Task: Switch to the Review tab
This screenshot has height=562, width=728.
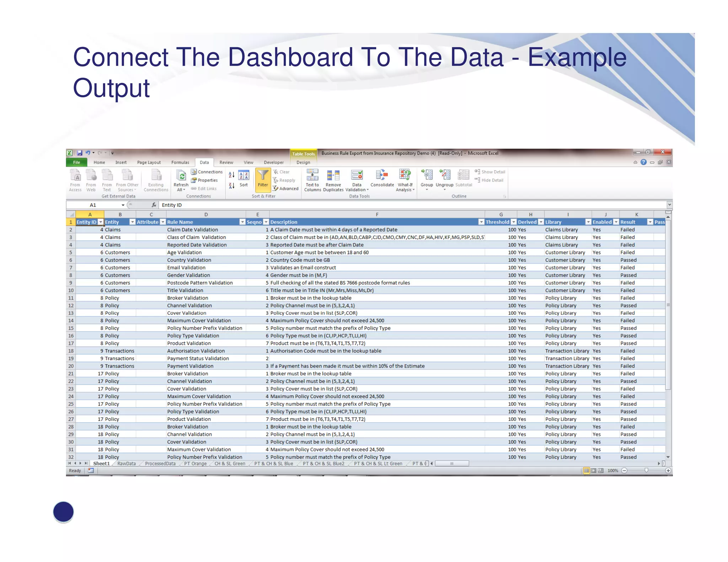Action: click(x=226, y=162)
